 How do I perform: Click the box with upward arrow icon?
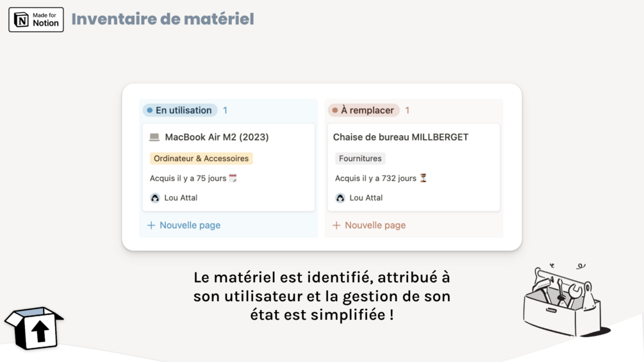point(35,327)
